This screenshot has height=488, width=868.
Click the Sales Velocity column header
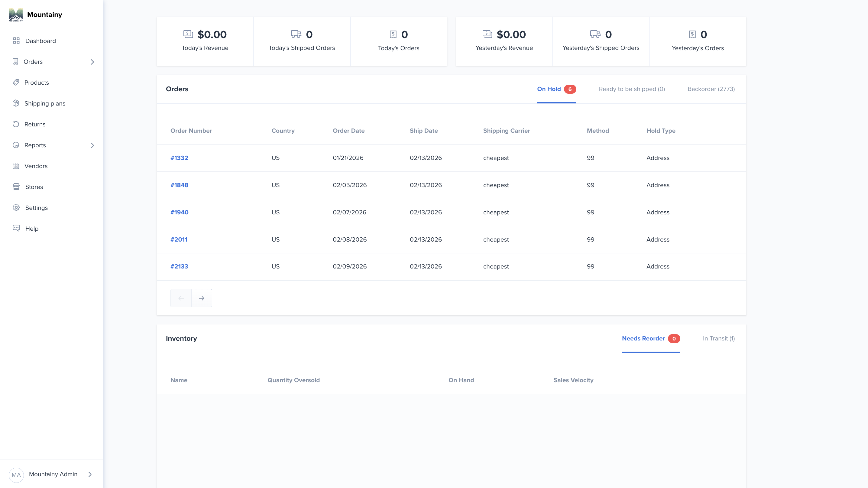coord(573,380)
